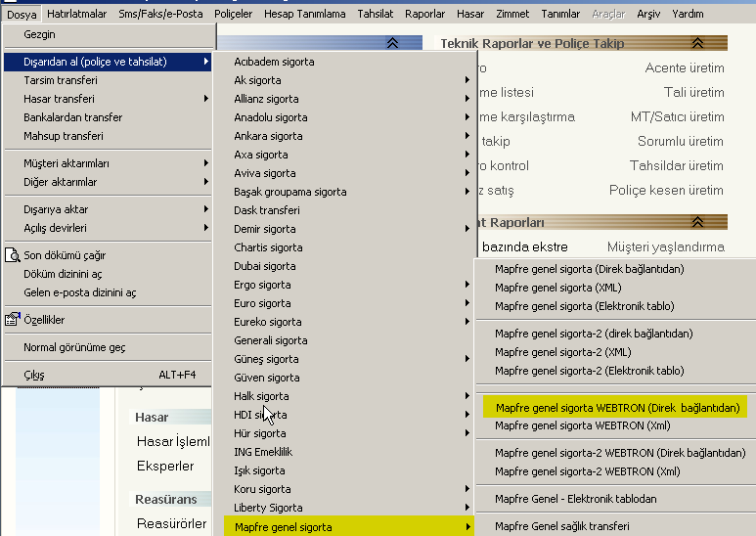
Task: Choose Çıkış to exit the application
Action: [34, 375]
